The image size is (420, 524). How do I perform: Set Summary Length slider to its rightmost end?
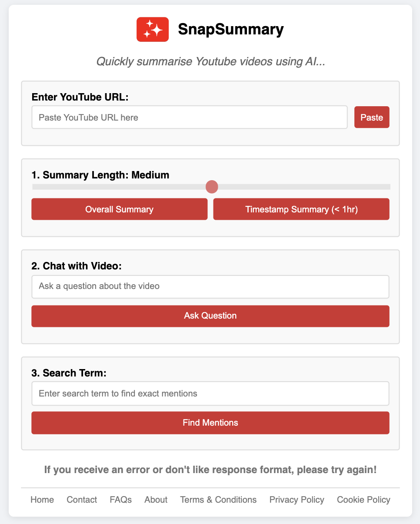[389, 187]
